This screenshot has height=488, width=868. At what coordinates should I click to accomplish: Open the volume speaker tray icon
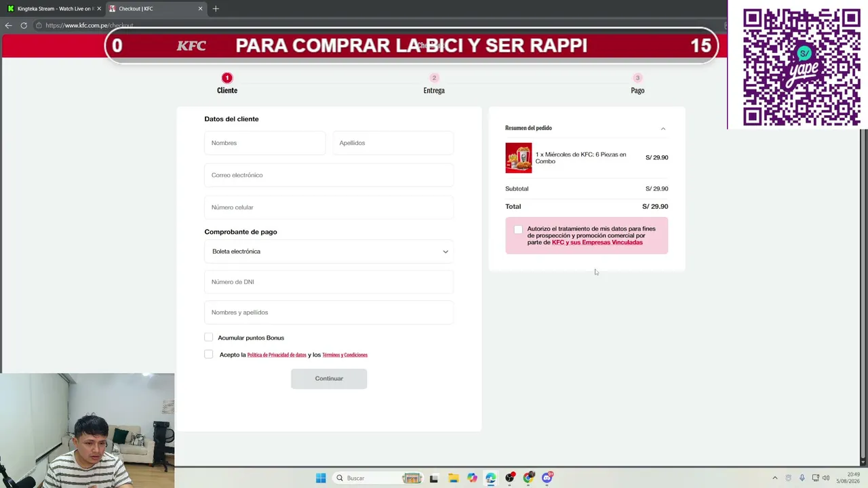point(826,478)
